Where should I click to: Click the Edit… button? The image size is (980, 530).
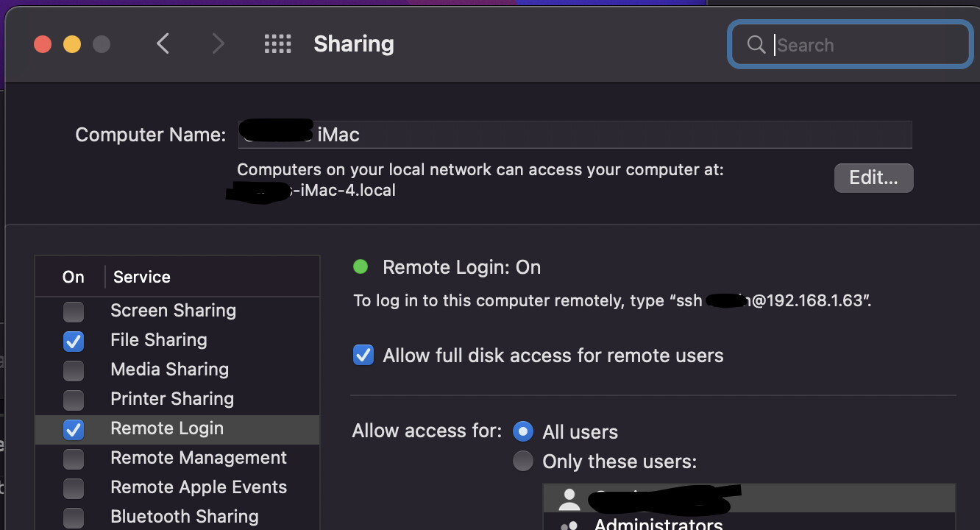[873, 178]
